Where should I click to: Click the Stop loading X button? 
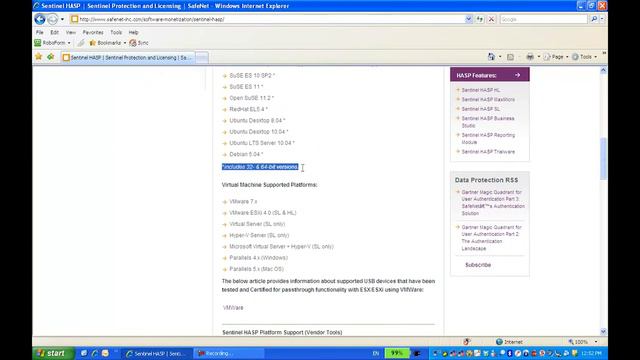491,19
